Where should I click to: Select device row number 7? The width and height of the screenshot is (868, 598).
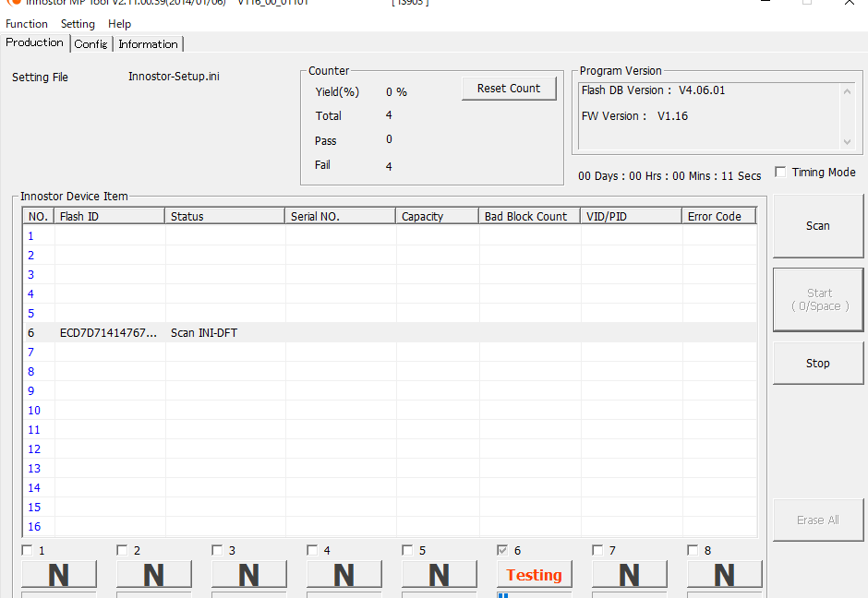390,352
